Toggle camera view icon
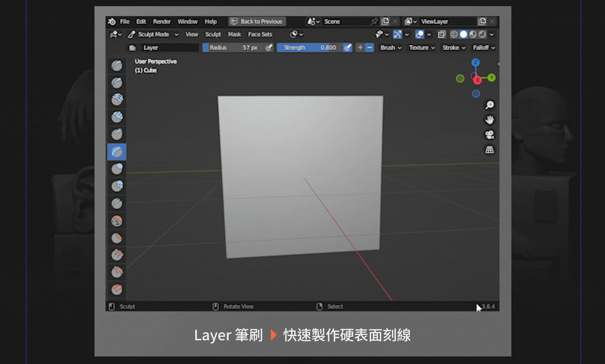The image size is (605, 364). (489, 135)
